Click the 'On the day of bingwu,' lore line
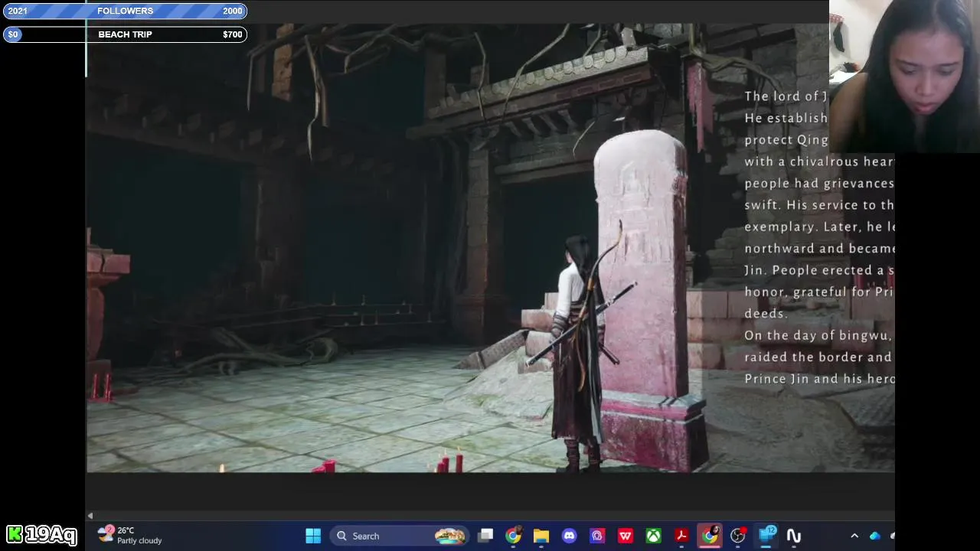Screen dimensions: 980x551 coord(818,335)
